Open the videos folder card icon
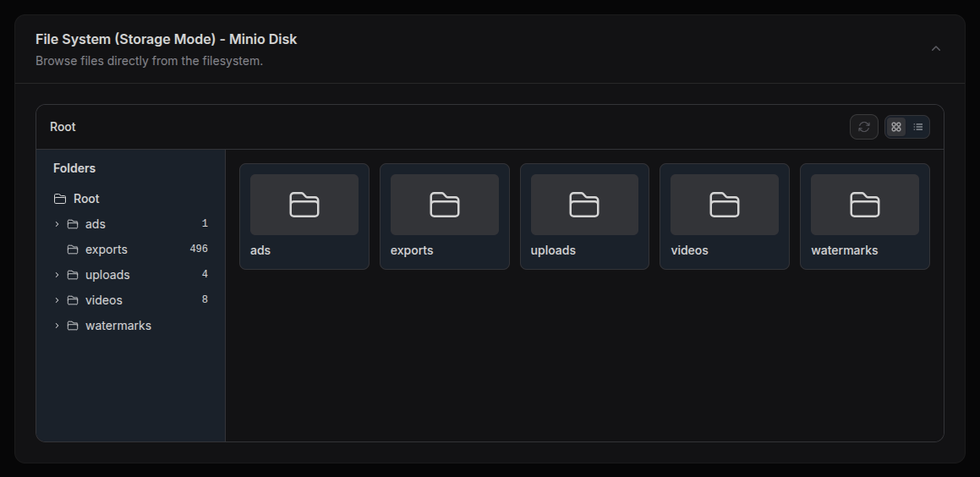Viewport: 980px width, 477px height. tap(724, 205)
